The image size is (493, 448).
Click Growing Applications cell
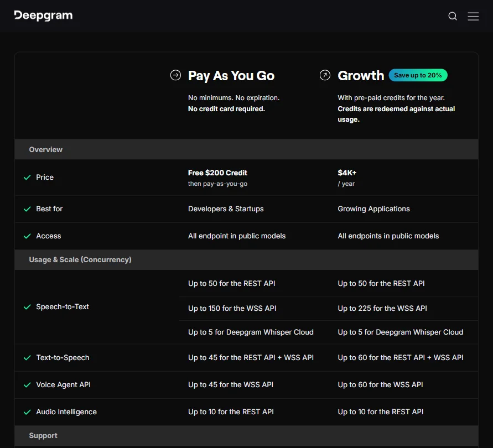pos(373,209)
